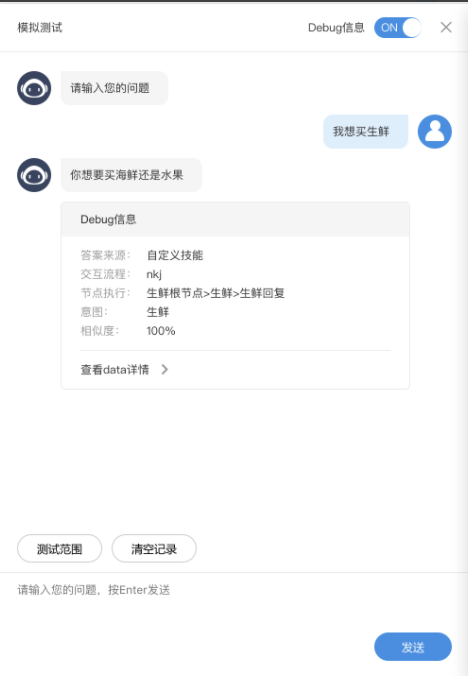Select the 你想要买海鲜还是水果 reply bubble
The width and height of the screenshot is (468, 676).
[x=131, y=175]
